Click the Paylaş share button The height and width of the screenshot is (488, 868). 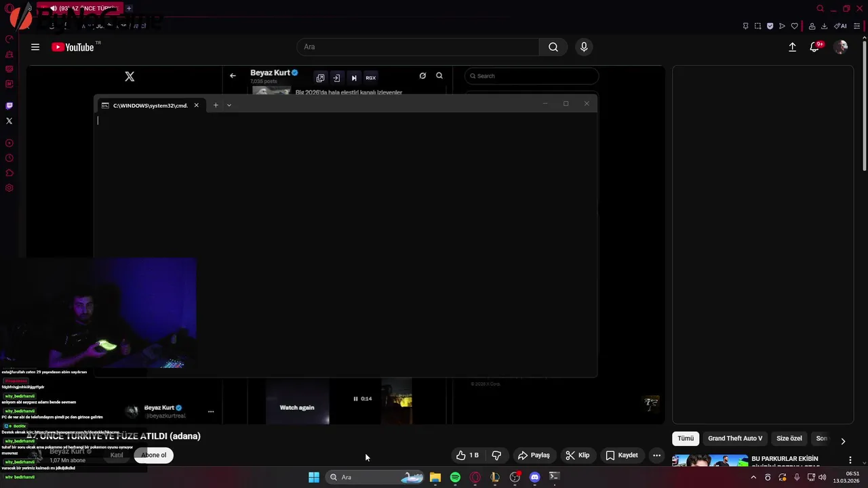(x=534, y=455)
